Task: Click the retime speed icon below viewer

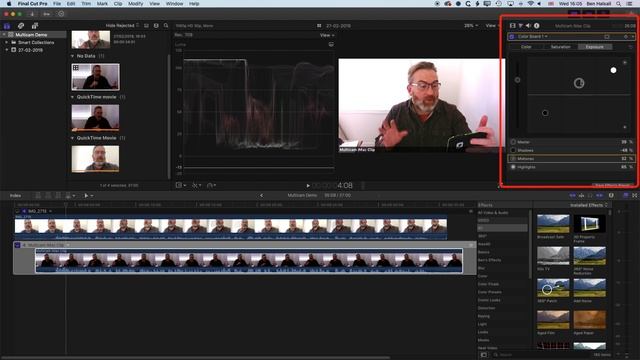Action: [211, 185]
